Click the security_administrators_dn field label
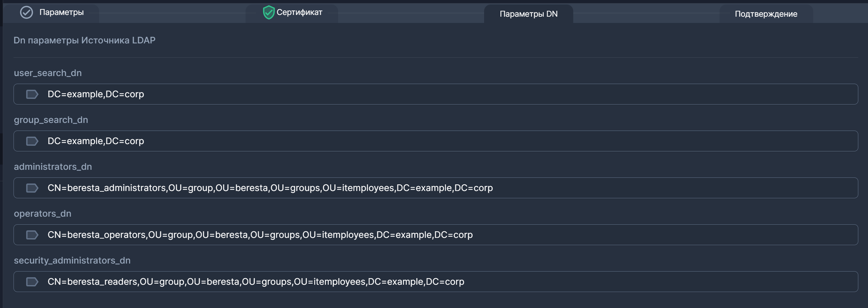868x308 pixels. 72,260
